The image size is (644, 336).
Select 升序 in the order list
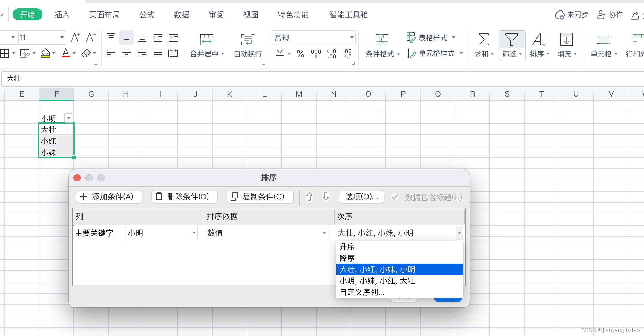(399, 247)
